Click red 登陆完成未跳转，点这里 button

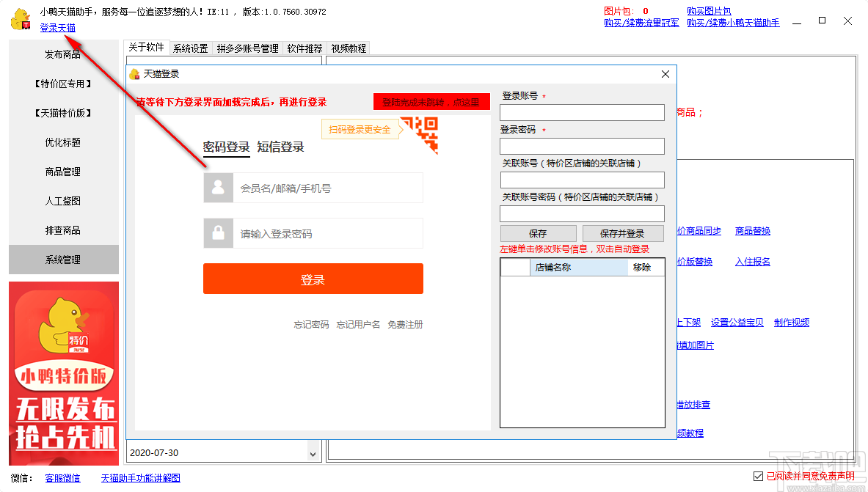431,102
